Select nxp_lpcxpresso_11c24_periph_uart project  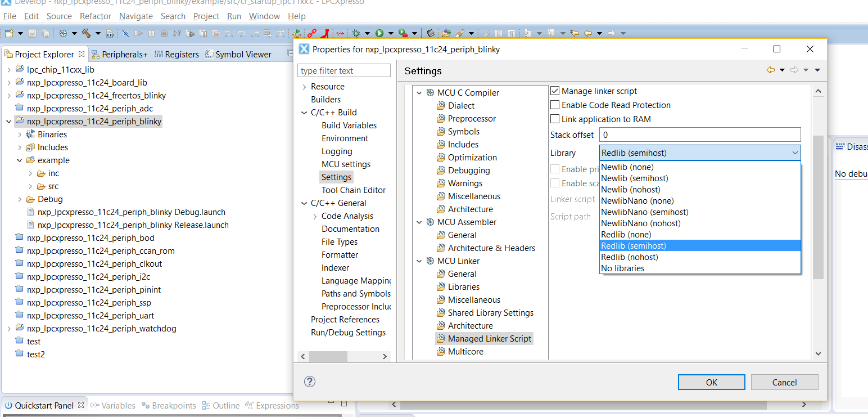(91, 316)
